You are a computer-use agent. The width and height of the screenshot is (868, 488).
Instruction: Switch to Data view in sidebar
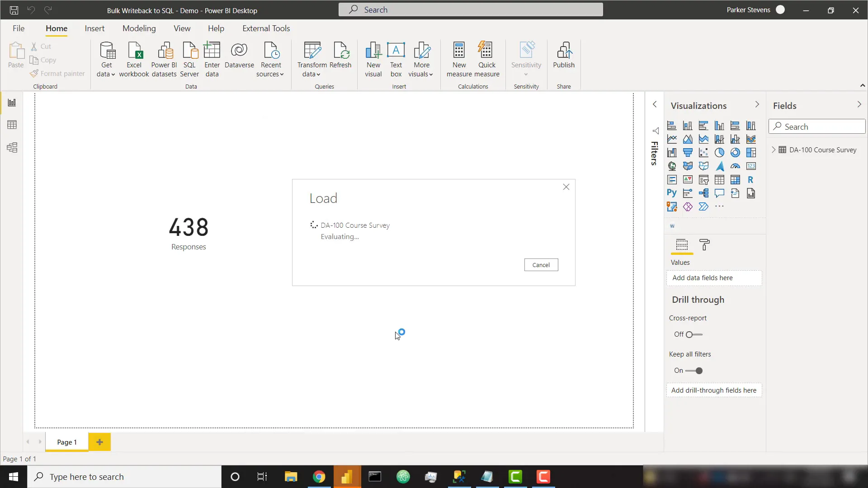12,125
